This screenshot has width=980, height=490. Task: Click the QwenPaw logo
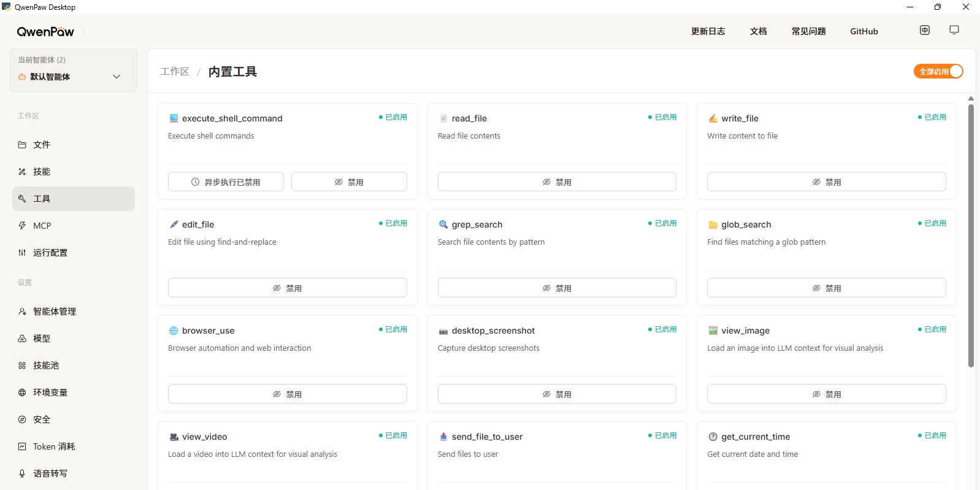45,31
